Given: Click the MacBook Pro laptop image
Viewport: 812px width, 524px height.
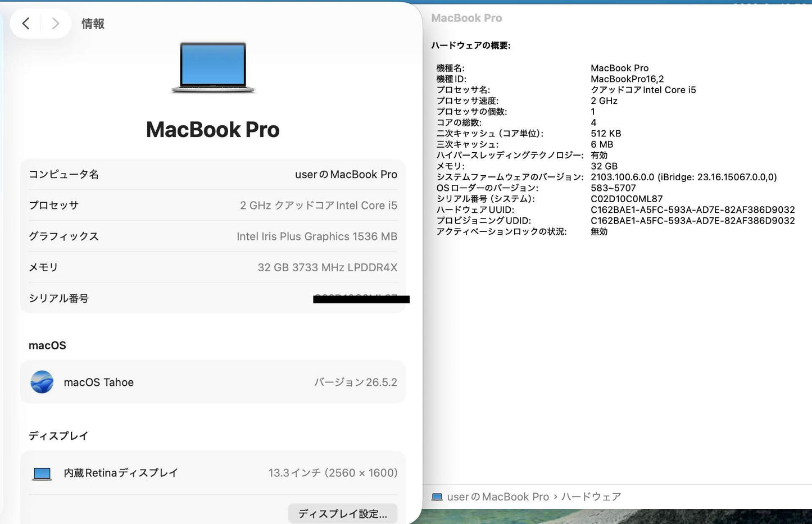Looking at the screenshot, I should (213, 67).
